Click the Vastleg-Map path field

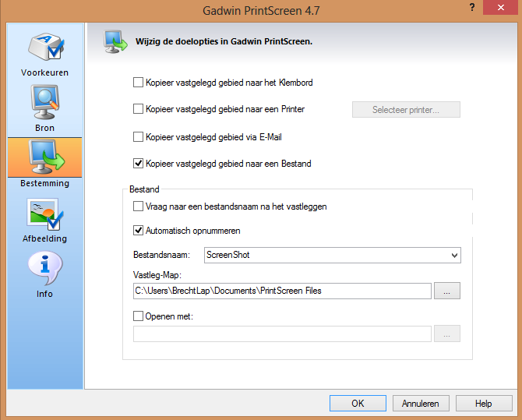282,291
